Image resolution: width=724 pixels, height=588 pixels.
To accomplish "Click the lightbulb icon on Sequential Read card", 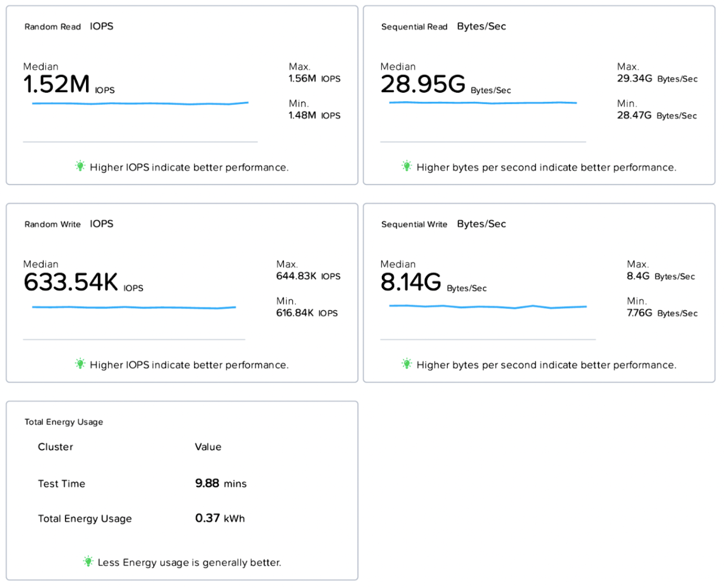I will pyautogui.click(x=406, y=166).
